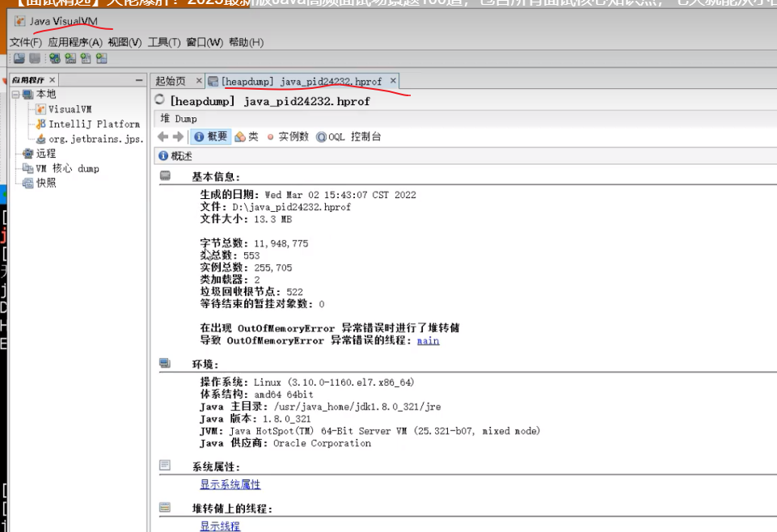Click the 显示系统属性 link
This screenshot has height=532, width=777.
230,484
